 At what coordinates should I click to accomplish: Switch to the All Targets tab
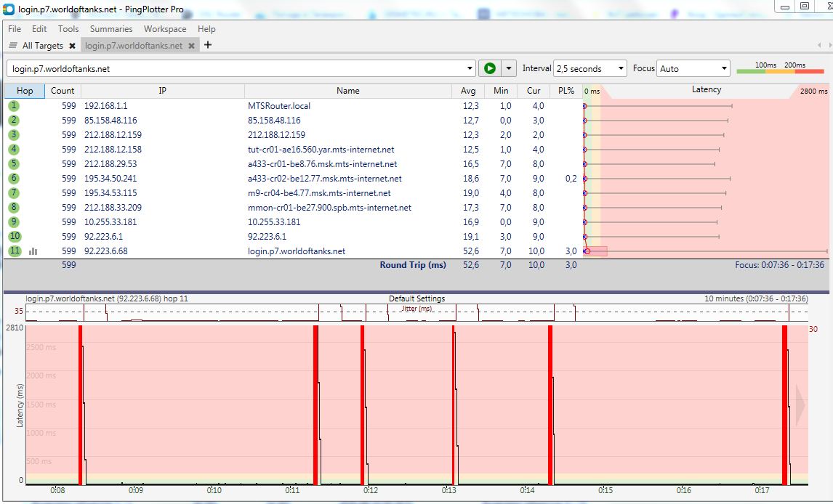pos(42,46)
